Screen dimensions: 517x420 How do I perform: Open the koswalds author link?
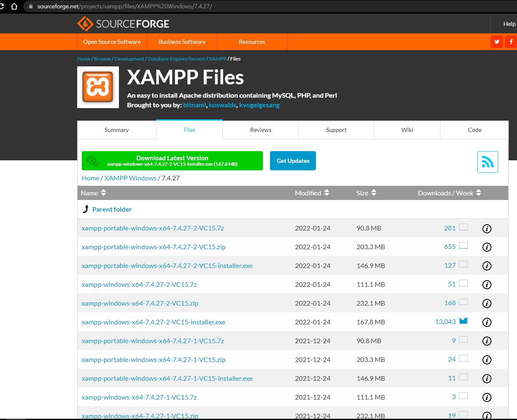222,105
